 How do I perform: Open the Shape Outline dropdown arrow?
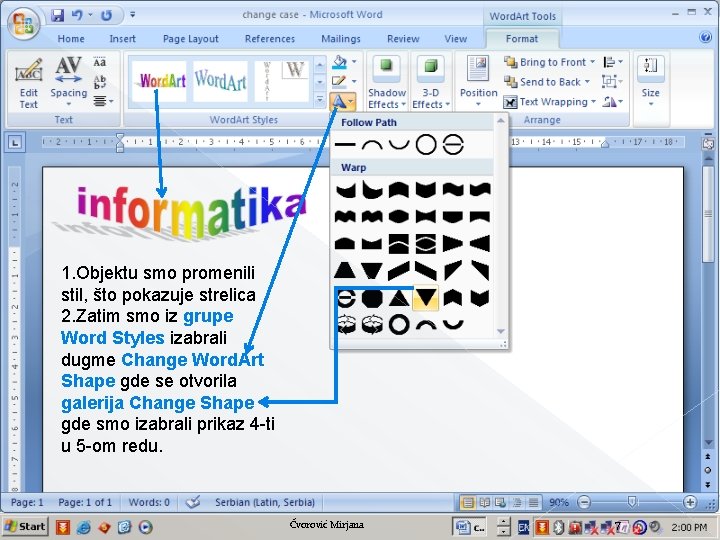point(354,82)
